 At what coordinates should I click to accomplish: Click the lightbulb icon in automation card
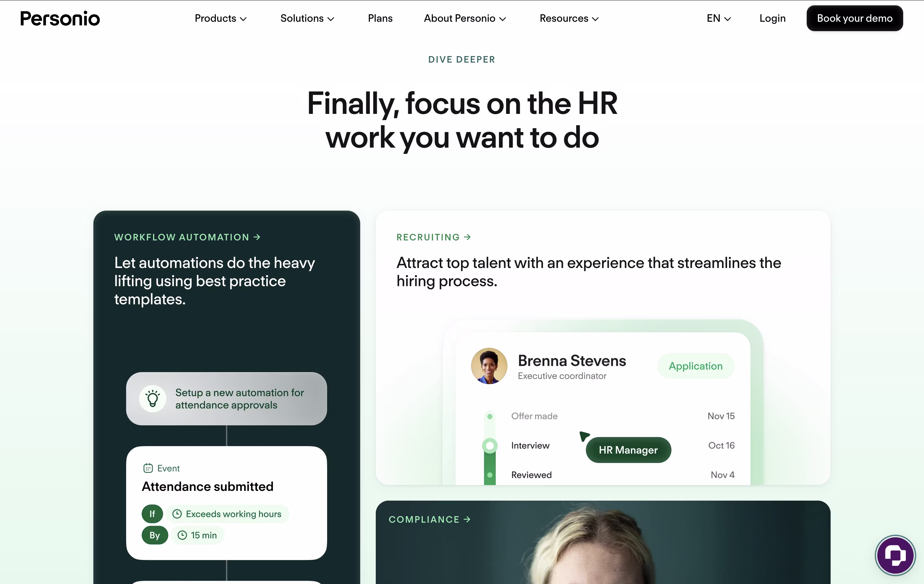(x=153, y=398)
